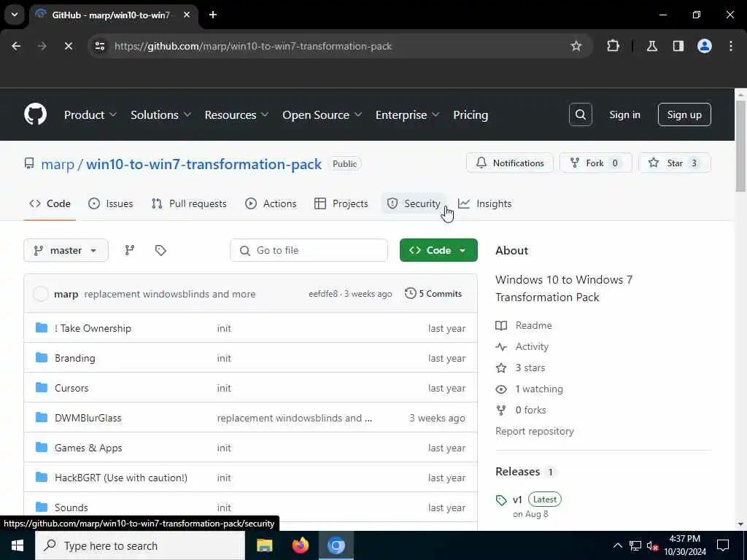The height and width of the screenshot is (560, 747).
Task: Open the Games & Apps folder
Action: coord(88,448)
